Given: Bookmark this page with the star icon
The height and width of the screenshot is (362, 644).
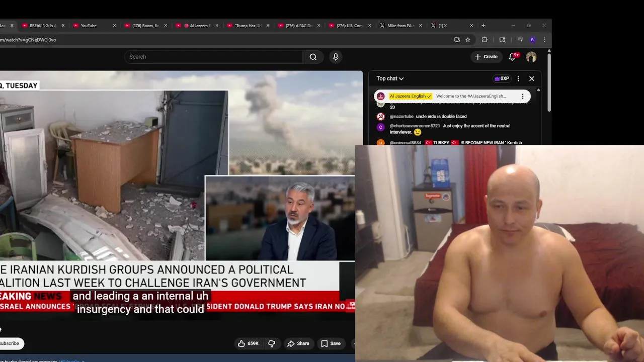Looking at the screenshot, I should [x=468, y=40].
